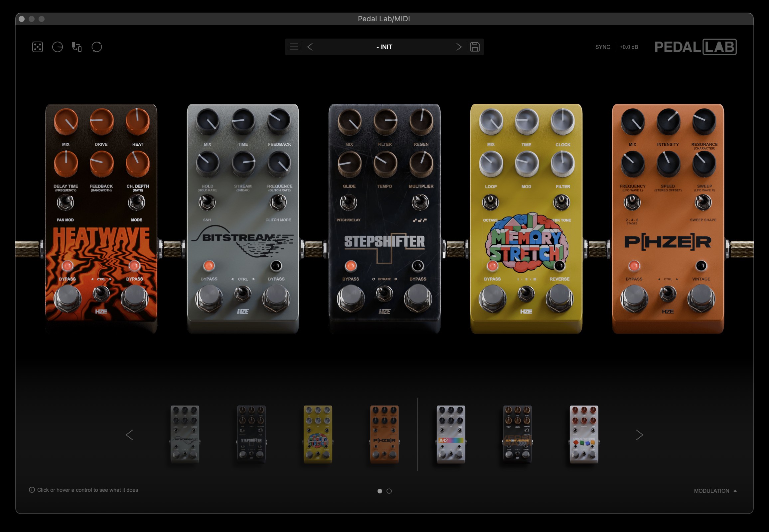Click the +0.0 dB output gain value

tap(629, 47)
